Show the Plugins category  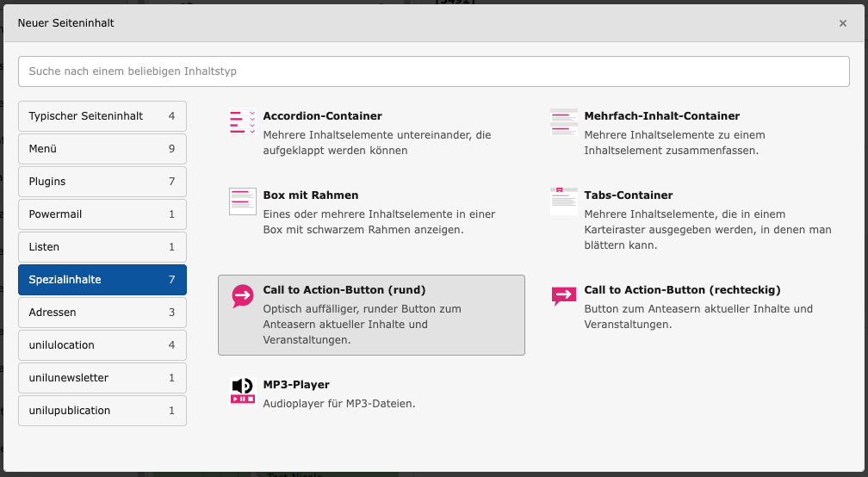[102, 182]
